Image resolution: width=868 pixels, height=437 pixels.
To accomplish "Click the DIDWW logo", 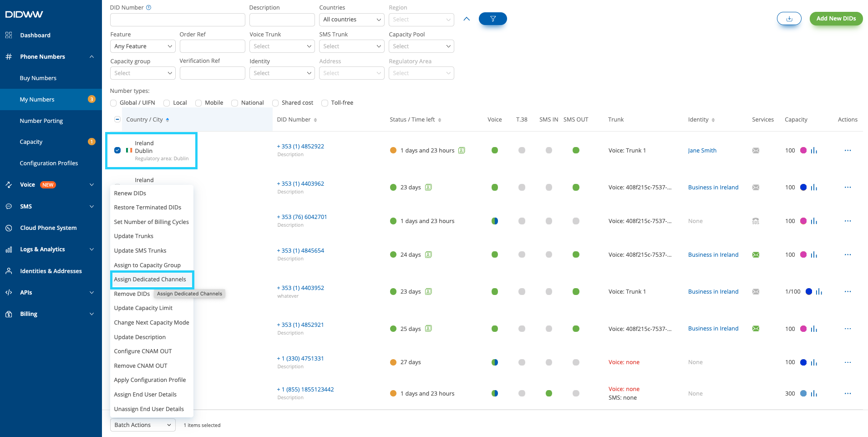I will [x=24, y=14].
